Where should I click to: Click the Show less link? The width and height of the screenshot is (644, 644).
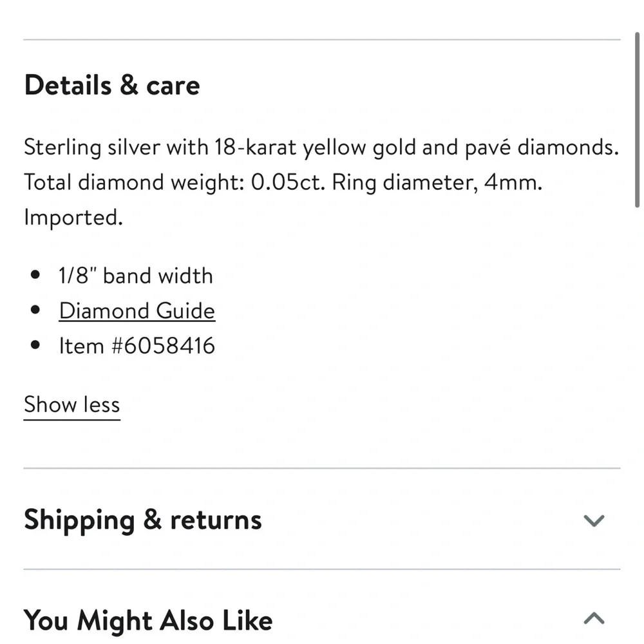pyautogui.click(x=71, y=405)
